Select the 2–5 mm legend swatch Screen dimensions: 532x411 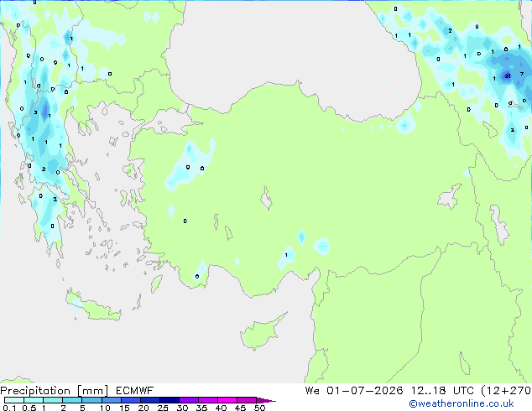coord(72,400)
